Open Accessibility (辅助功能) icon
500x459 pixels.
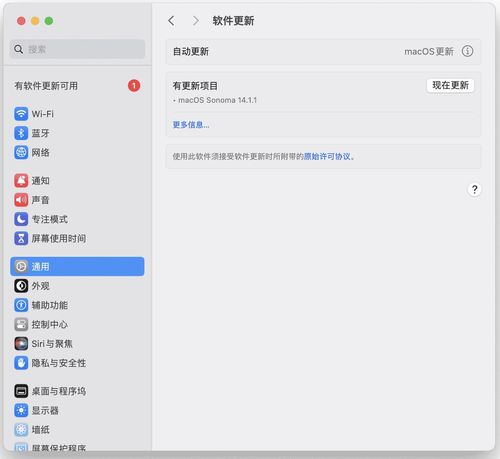tap(21, 305)
